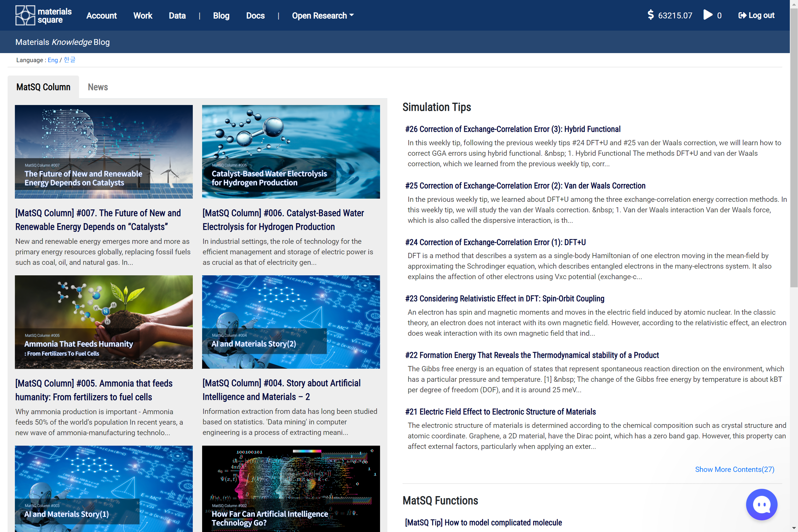The width and height of the screenshot is (798, 532).
Task: Go to the Data page
Action: (177, 16)
